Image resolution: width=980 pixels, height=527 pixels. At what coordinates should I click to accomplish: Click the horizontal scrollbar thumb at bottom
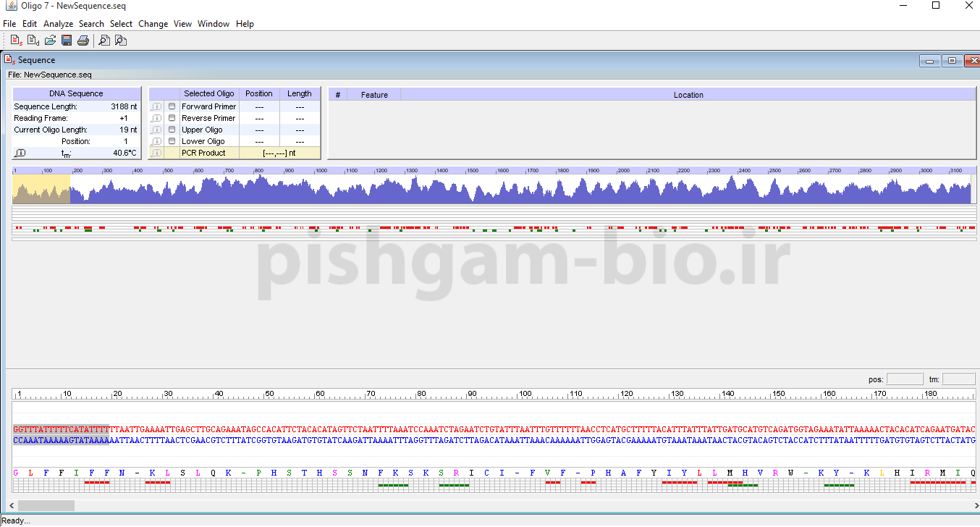tap(46, 505)
